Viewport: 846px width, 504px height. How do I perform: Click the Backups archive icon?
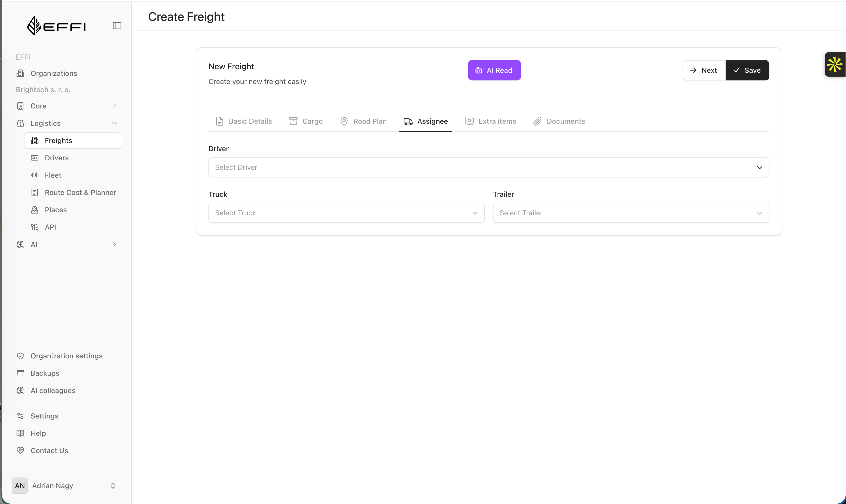(x=20, y=373)
